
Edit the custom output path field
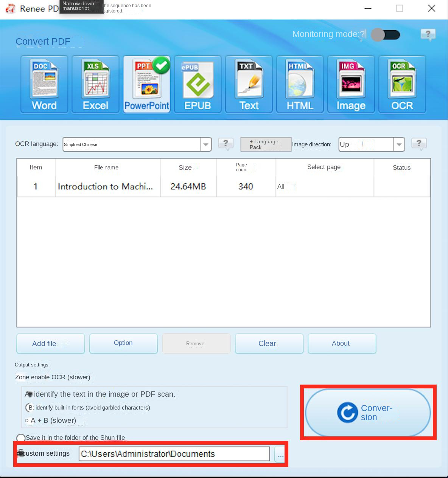tap(174, 454)
